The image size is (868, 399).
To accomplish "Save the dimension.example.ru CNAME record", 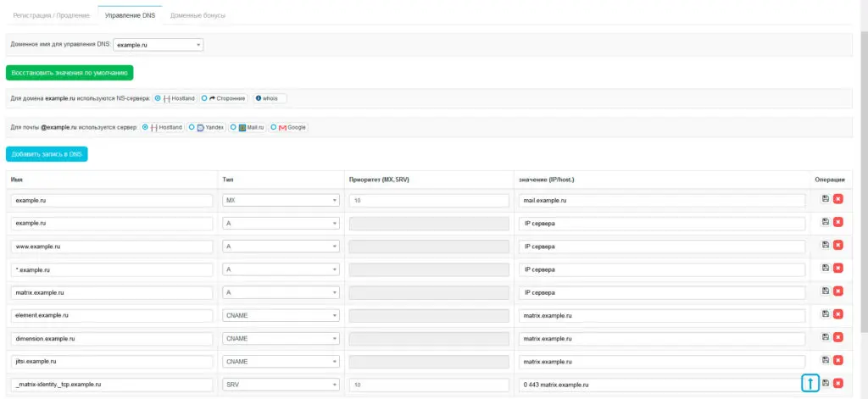I will 826,337.
